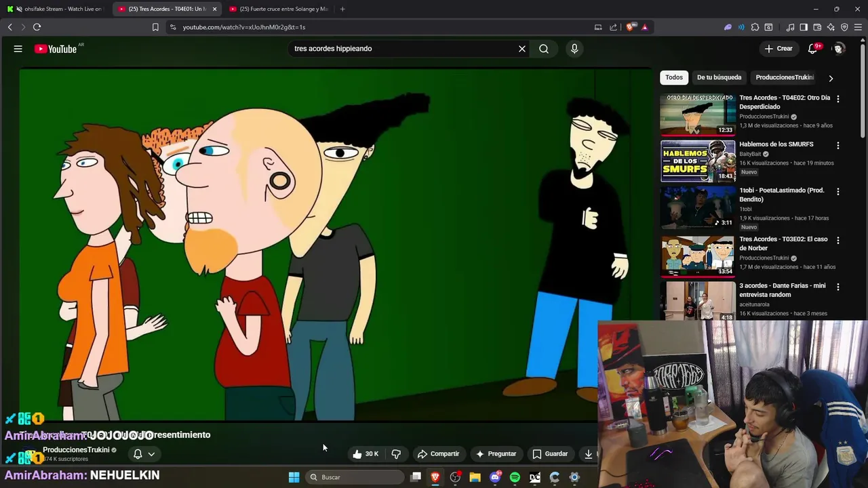Open options menu for Otro Día Desperdiciado
The width and height of the screenshot is (868, 488).
(x=838, y=99)
